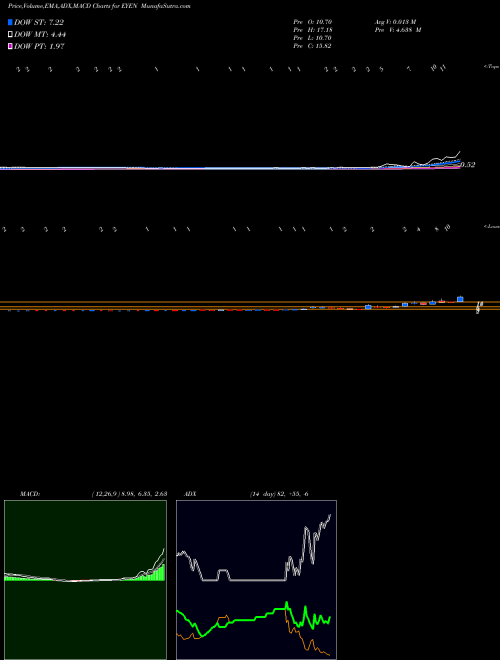The width and height of the screenshot is (500, 660).
Task: Click the 'Pre O: 10.70' open value
Action: tap(314, 22)
